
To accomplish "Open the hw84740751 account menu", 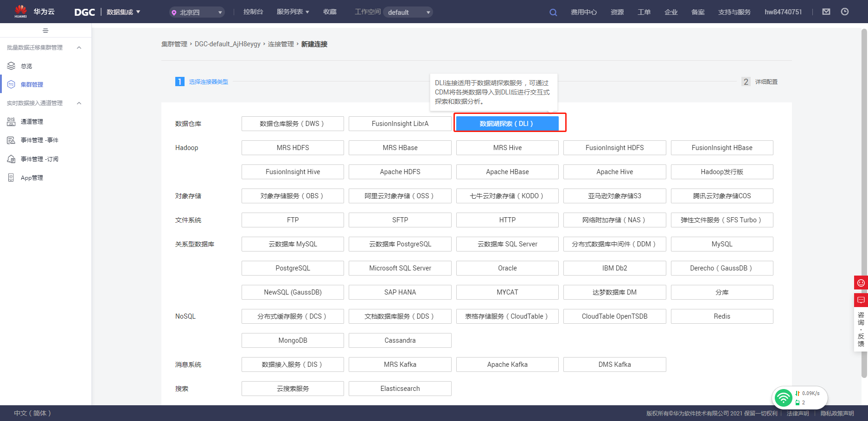I will (783, 12).
